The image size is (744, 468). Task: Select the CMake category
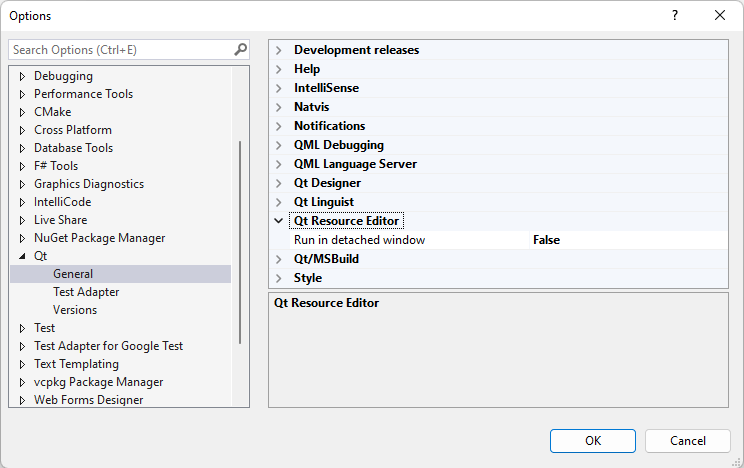52,112
